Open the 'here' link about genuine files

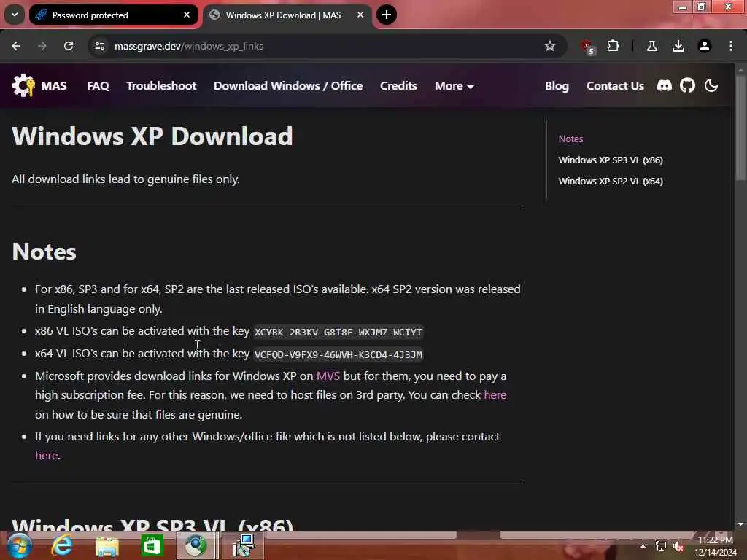495,394
